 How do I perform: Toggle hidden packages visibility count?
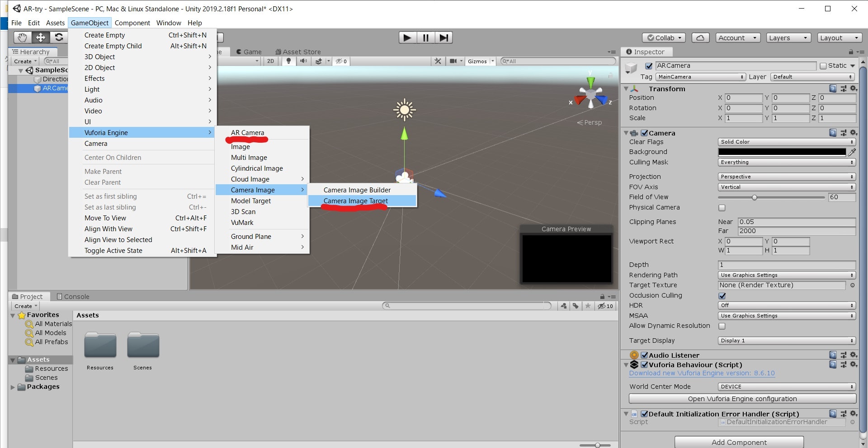(605, 306)
